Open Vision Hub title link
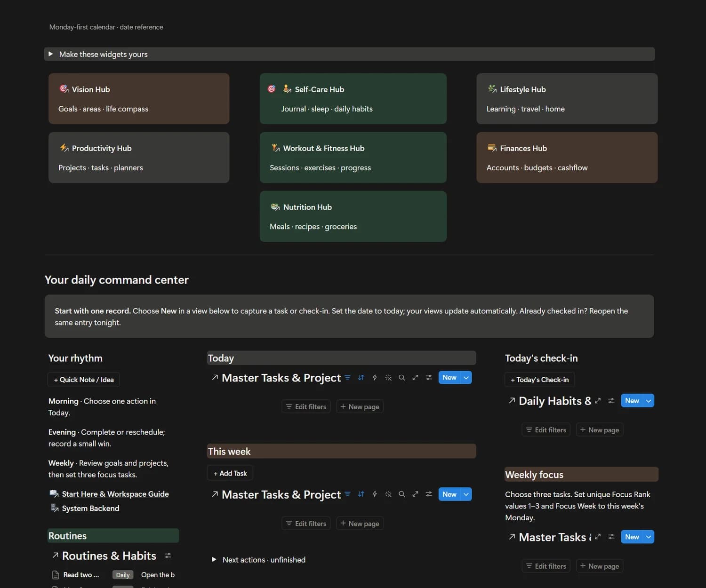The image size is (706, 588). tap(91, 89)
